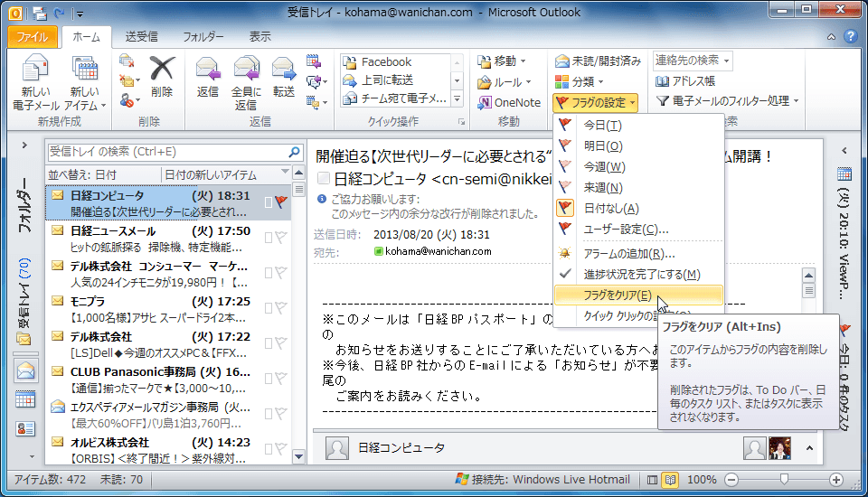Minimize the ribbon with the caret

832,37
